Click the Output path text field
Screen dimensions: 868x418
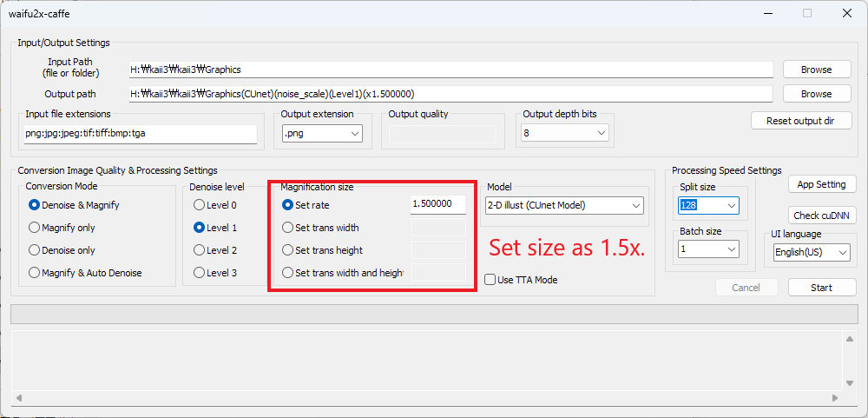(x=450, y=94)
